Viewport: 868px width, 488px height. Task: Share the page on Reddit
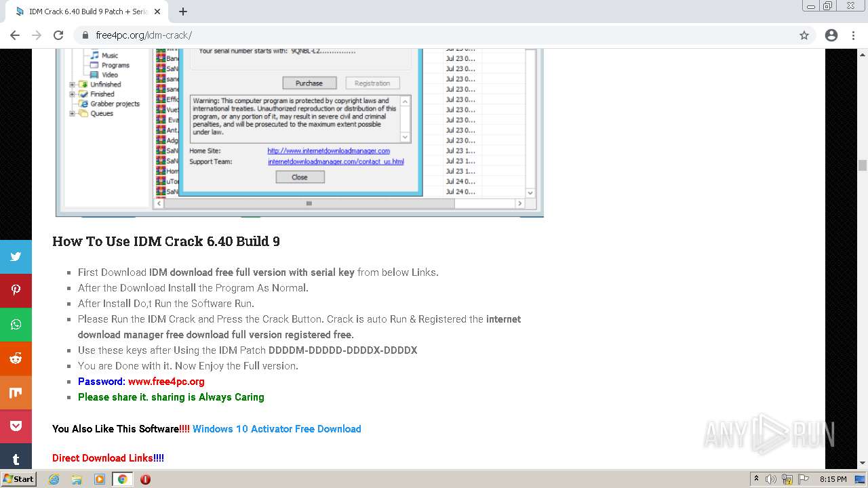(16, 359)
